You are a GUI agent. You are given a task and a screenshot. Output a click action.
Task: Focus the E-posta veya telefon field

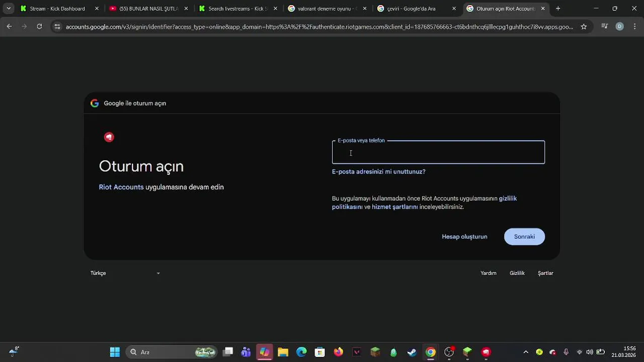coord(438,152)
